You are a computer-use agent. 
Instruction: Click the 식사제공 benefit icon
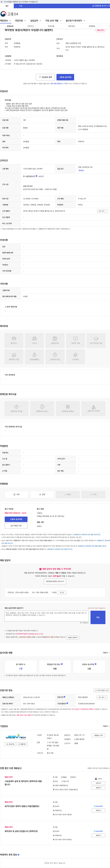point(75,357)
